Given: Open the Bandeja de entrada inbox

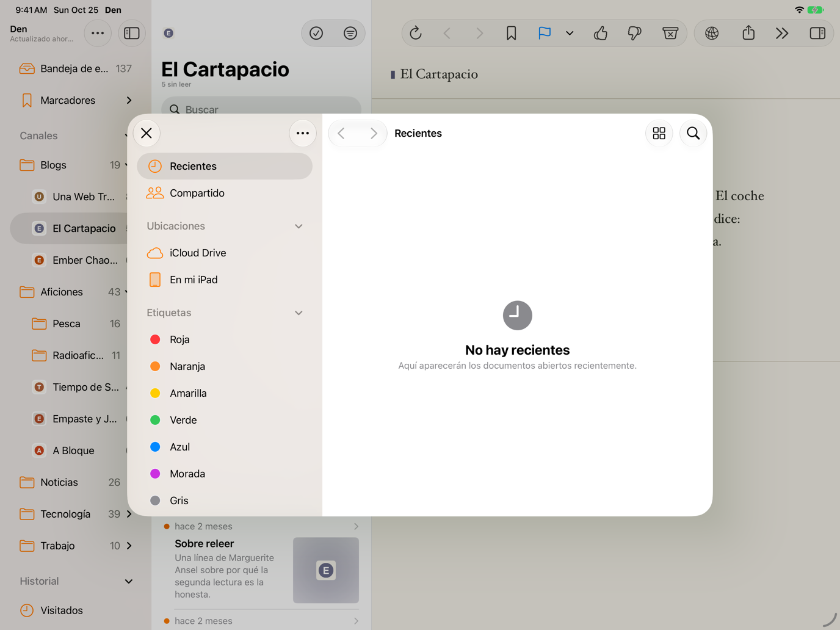Looking at the screenshot, I should point(76,68).
